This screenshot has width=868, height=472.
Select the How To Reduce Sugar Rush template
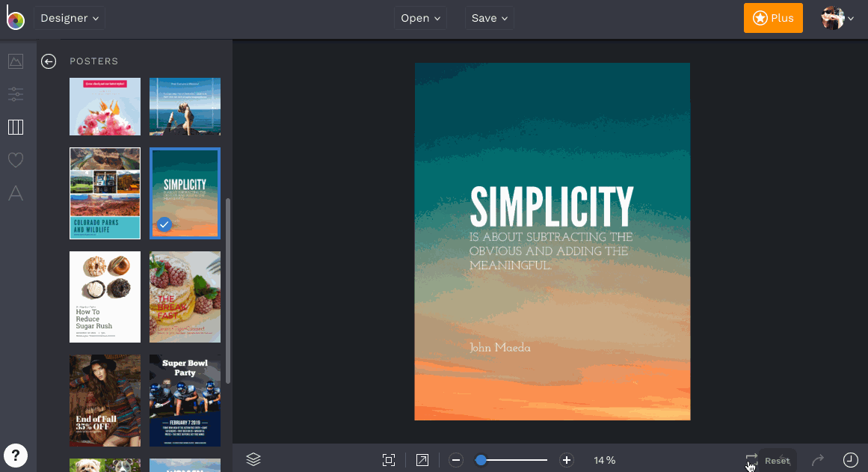click(x=105, y=297)
